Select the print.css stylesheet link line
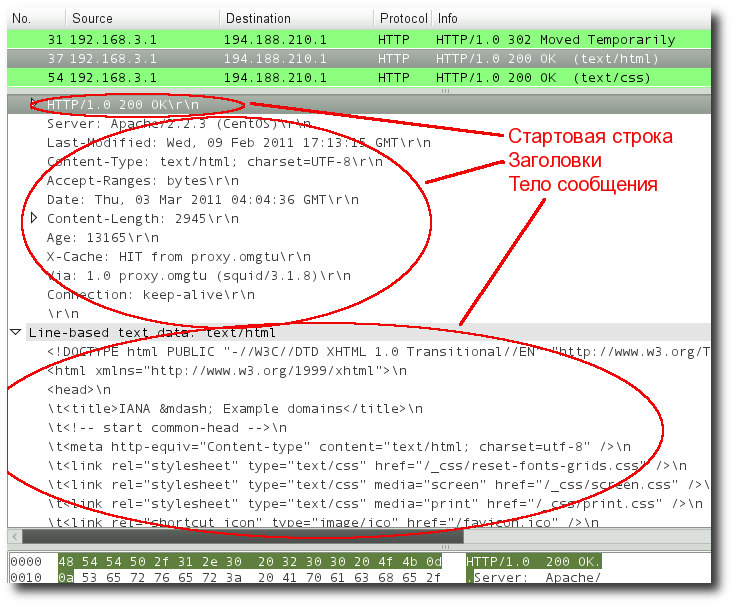 pos(375,504)
